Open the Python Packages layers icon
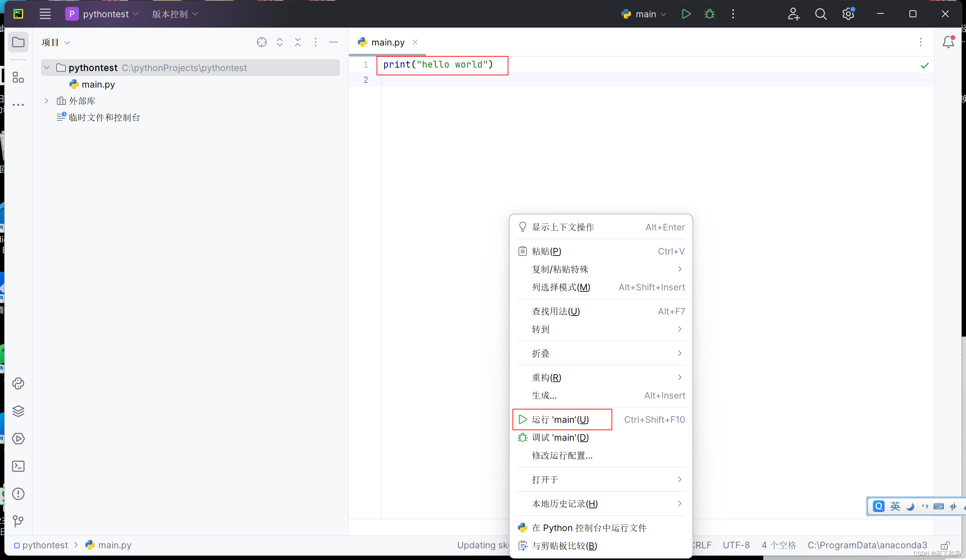 pyautogui.click(x=18, y=411)
